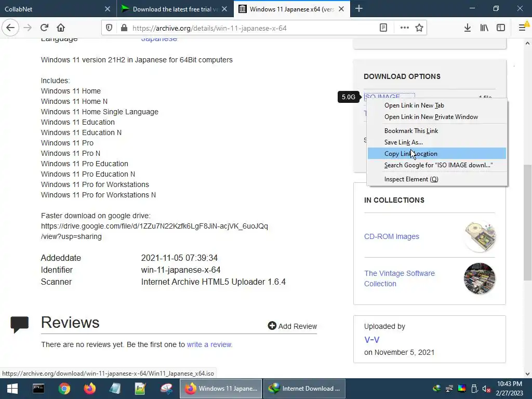Click the muted volume tray icon

486,389
